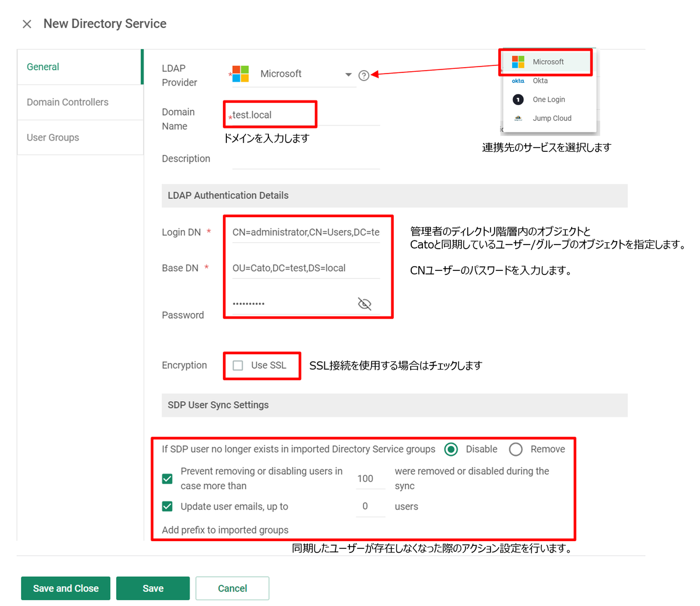700x606 pixels.
Task: Close the New Directory Service dialog
Action: (x=27, y=24)
